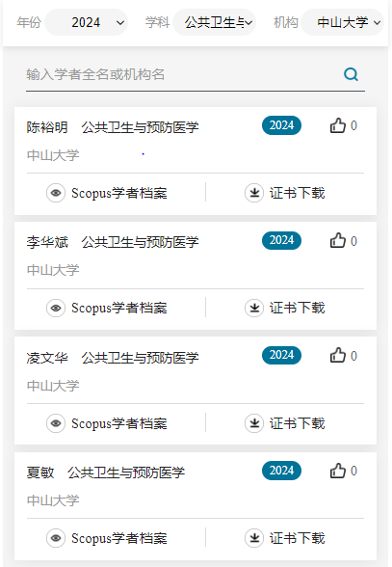
Task: Open scholar 李华斌's name entry
Action: (x=47, y=242)
